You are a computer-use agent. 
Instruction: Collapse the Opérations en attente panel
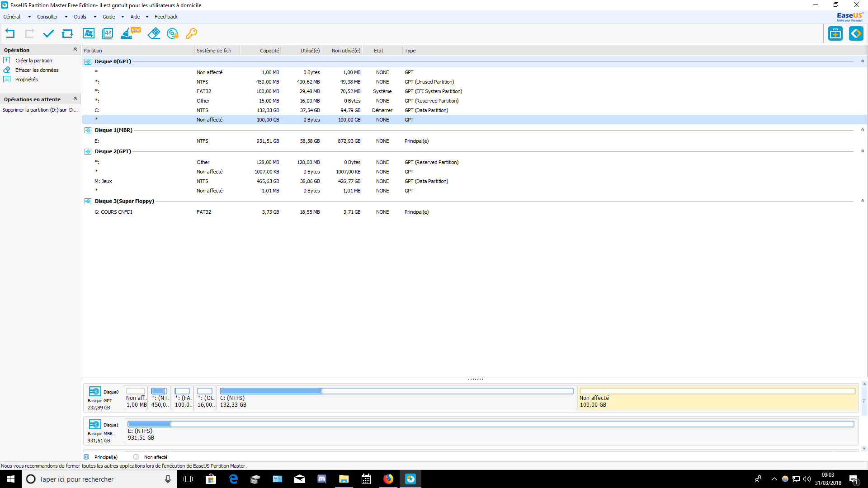[75, 99]
